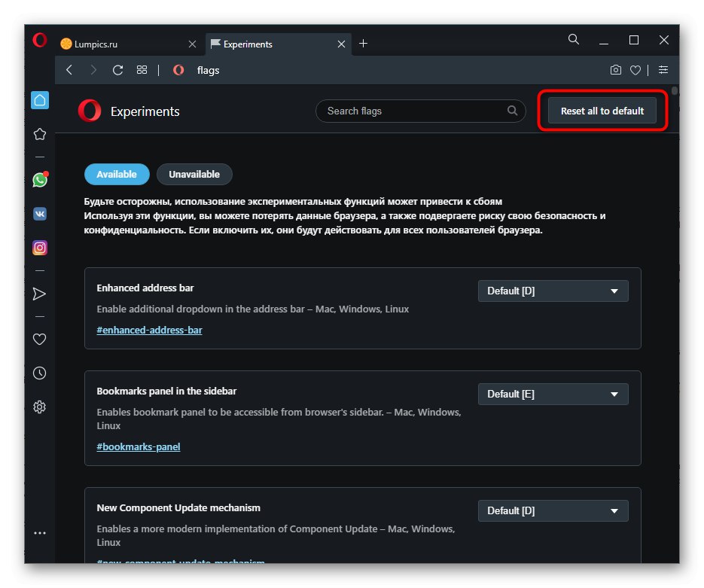Focus the Search flags field

421,111
